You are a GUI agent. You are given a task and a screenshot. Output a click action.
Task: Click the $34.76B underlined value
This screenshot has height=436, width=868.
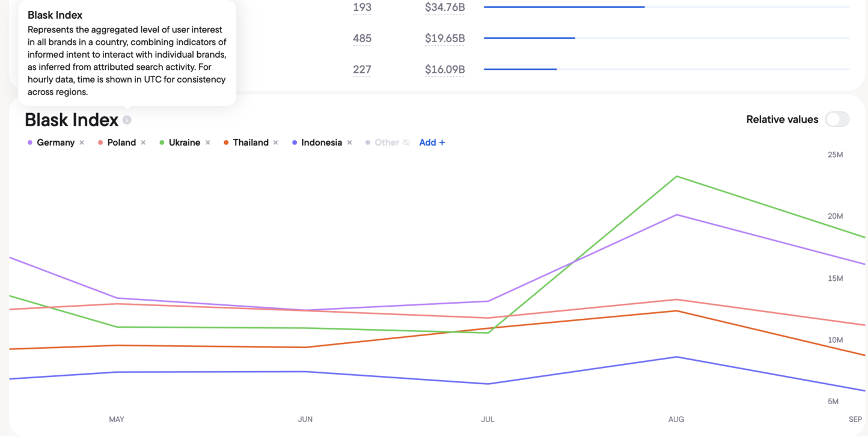[445, 8]
